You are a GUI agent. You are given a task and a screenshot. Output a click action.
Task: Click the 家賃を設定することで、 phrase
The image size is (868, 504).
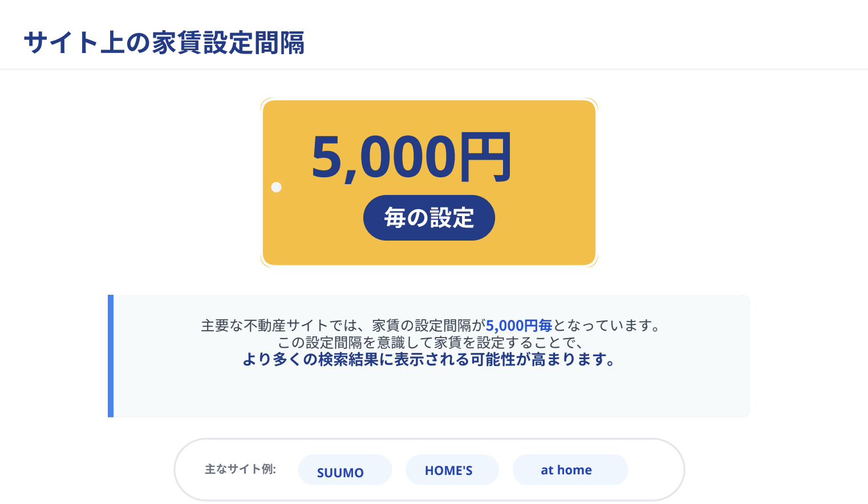click(x=509, y=343)
